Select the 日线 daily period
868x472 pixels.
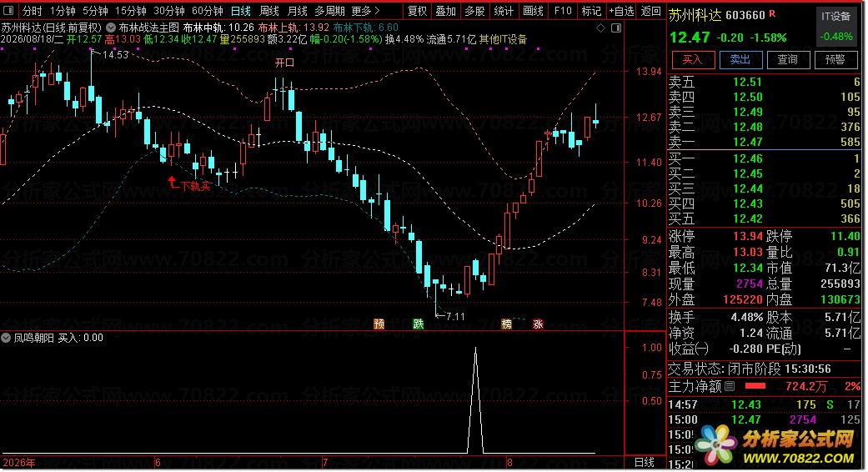click(x=241, y=11)
